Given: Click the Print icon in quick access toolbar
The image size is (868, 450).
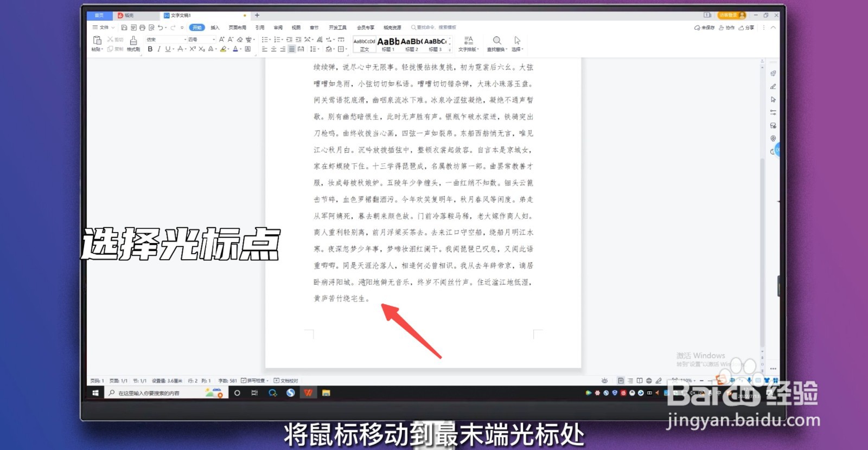Looking at the screenshot, I should click(x=142, y=28).
